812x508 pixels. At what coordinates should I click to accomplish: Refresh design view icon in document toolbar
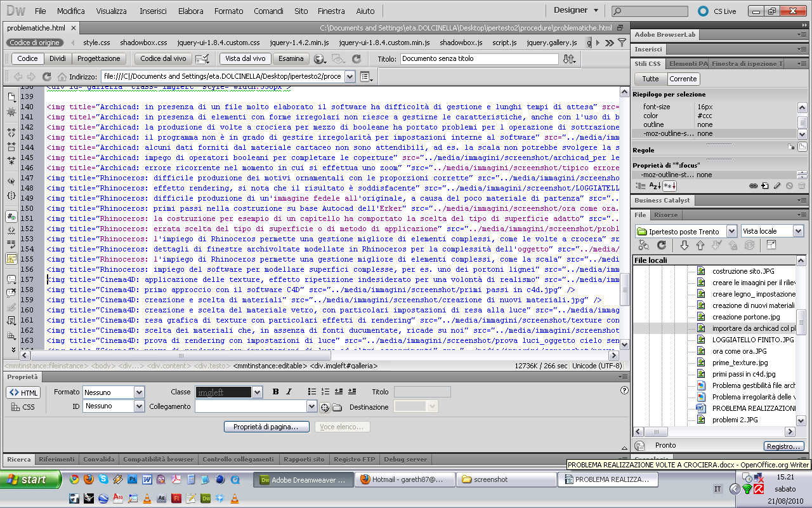pos(357,58)
